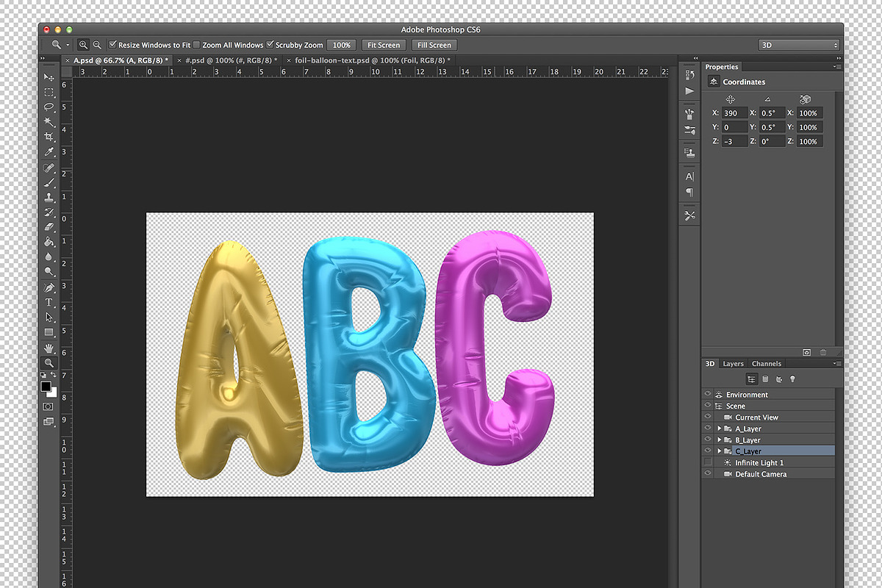Toggle Resize Windows to Fit checkbox
Viewport: 882px width, 588px height.
[112, 45]
